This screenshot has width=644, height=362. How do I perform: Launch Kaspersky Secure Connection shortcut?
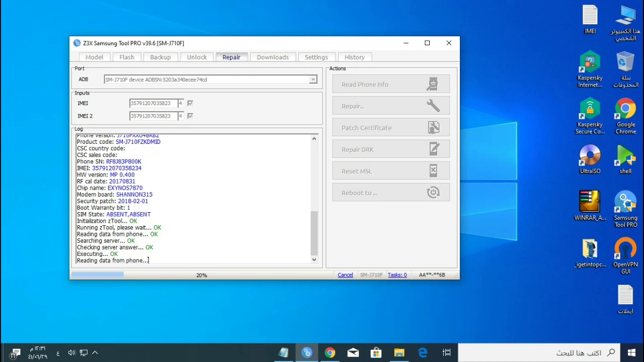coord(590,117)
